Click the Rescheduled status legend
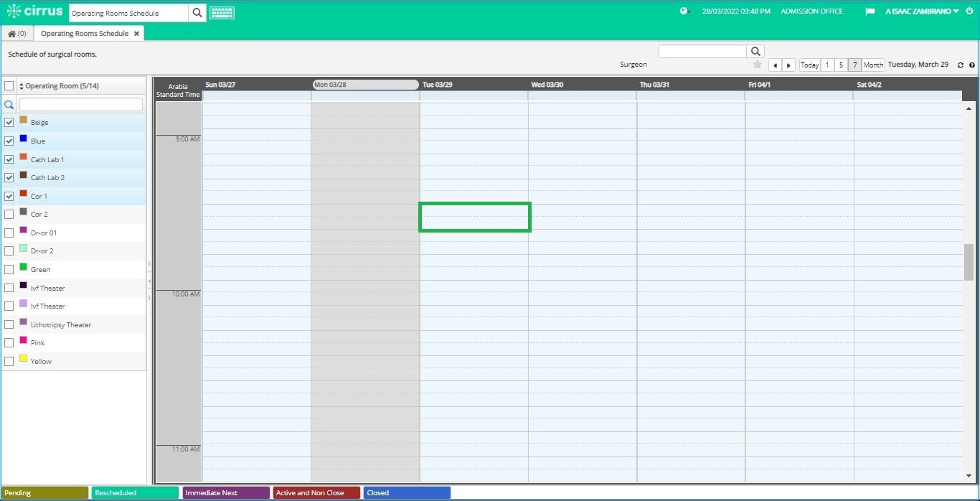This screenshot has width=980, height=501. pyautogui.click(x=135, y=493)
